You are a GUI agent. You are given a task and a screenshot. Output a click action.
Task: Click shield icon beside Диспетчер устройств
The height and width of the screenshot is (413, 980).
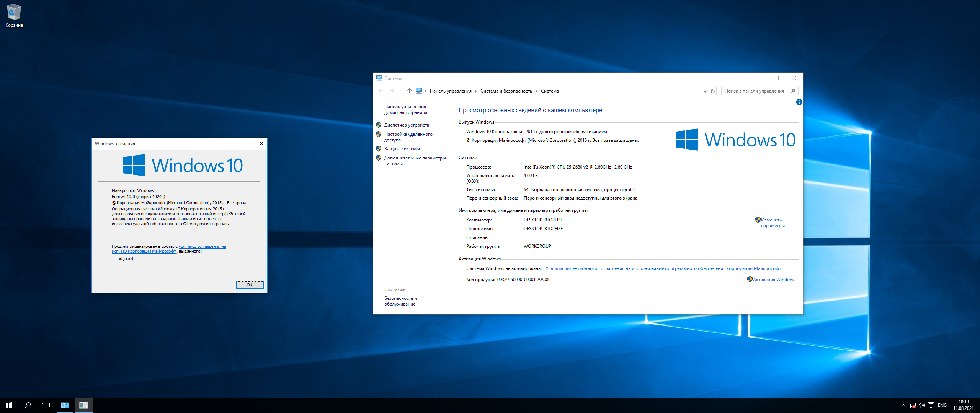pos(379,125)
